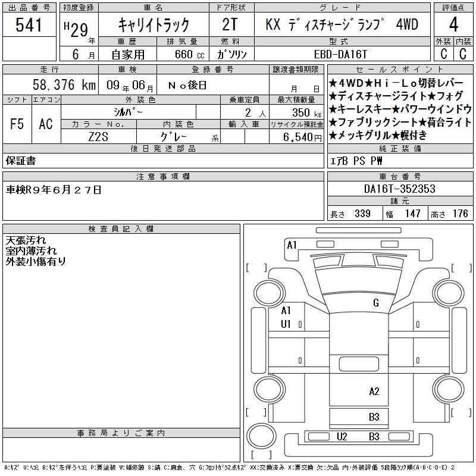476x476 pixels.
Task: Click the max load value 350 kg
Action: pos(306,112)
